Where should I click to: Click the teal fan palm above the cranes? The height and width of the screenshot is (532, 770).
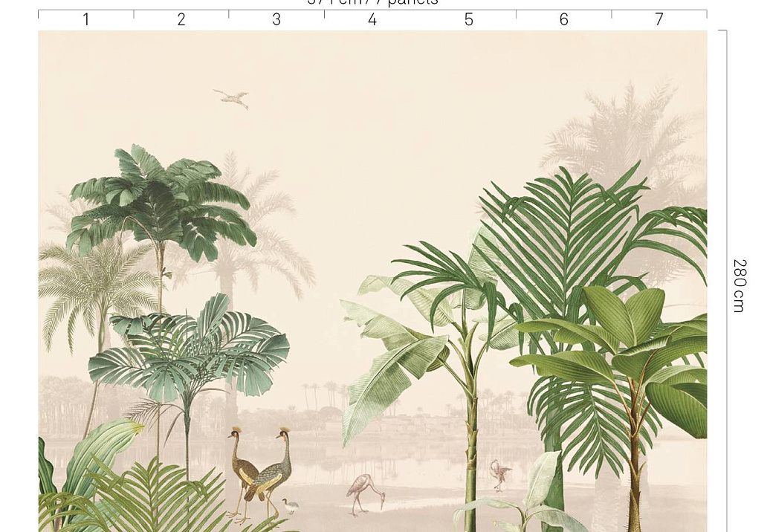tap(189, 348)
